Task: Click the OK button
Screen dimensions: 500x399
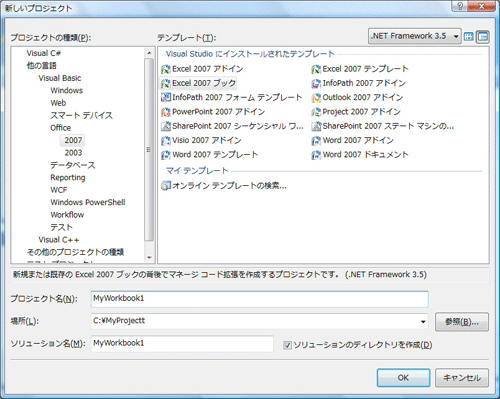Action: click(403, 378)
